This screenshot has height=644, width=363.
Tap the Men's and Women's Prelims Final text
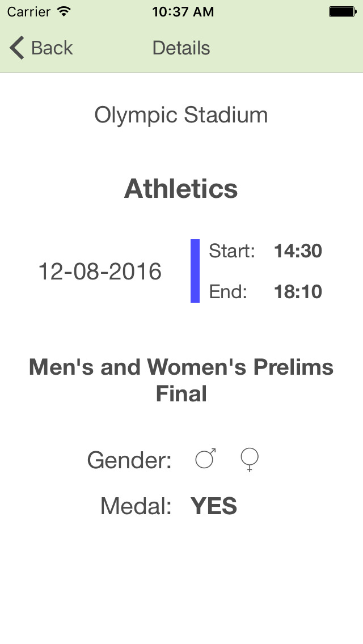point(181,380)
